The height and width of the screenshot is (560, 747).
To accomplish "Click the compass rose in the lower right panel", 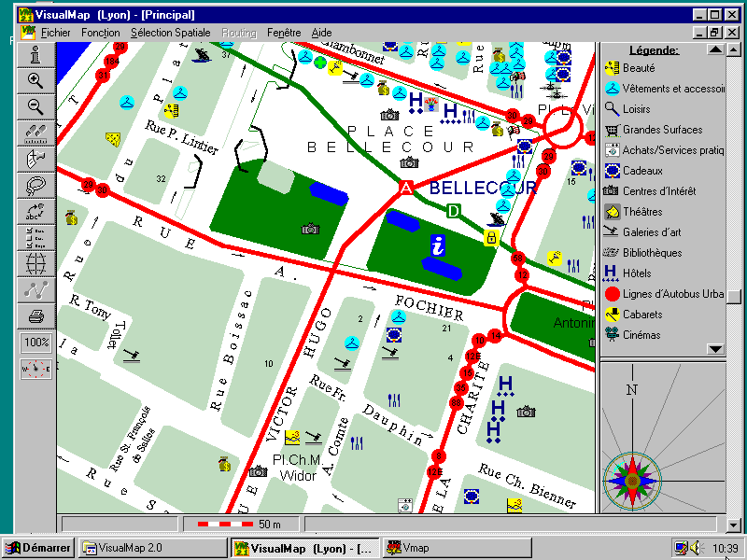I will (x=633, y=480).
